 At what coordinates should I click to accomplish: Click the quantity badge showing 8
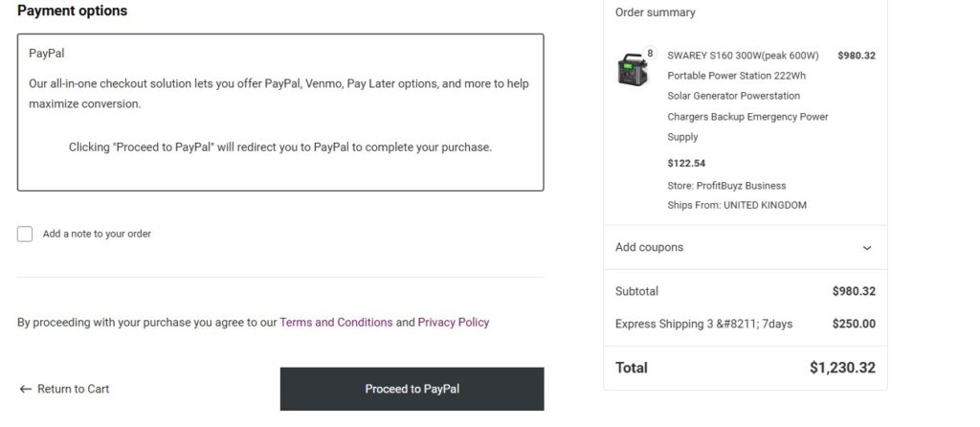pos(651,53)
